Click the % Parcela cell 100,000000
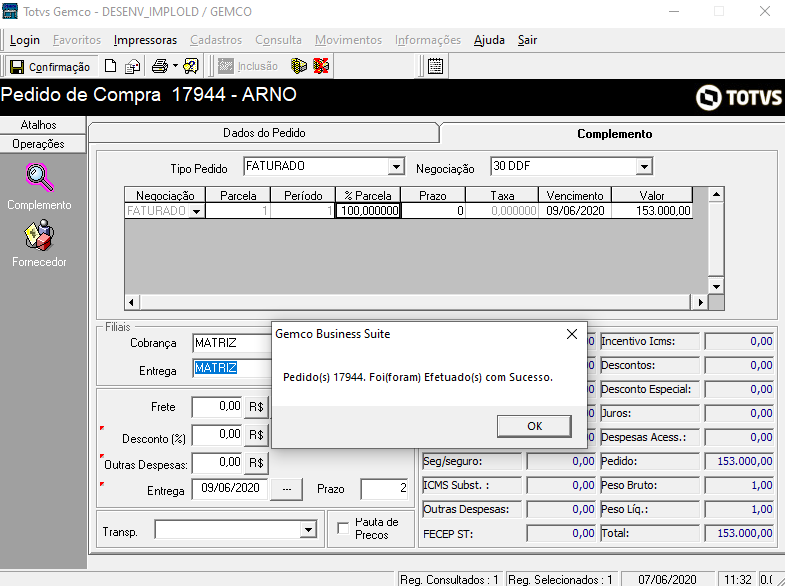 click(x=368, y=211)
